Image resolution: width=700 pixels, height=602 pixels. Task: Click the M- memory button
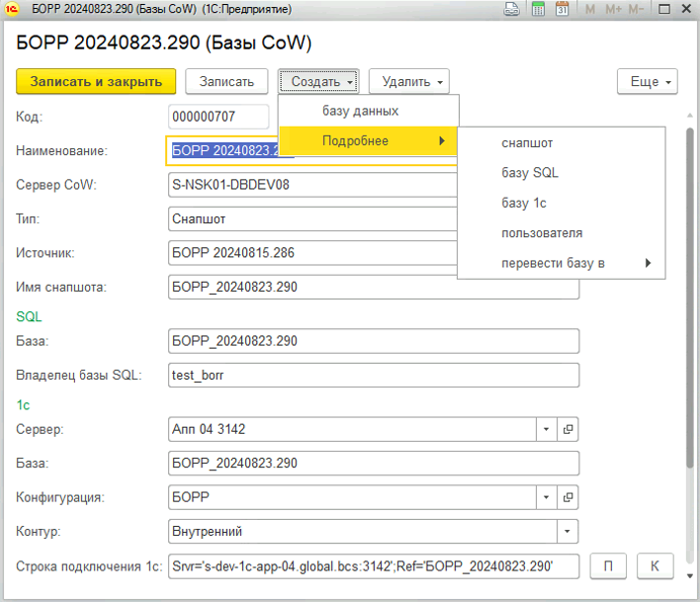pyautogui.click(x=636, y=9)
